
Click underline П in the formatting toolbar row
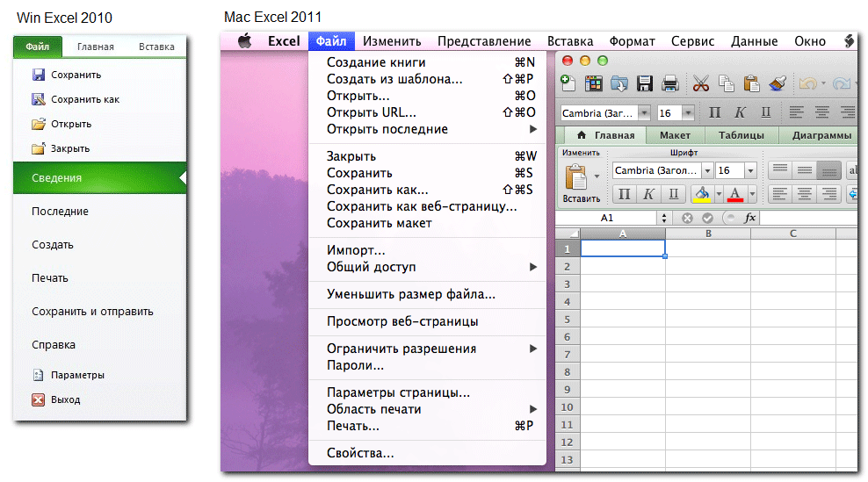(x=765, y=113)
